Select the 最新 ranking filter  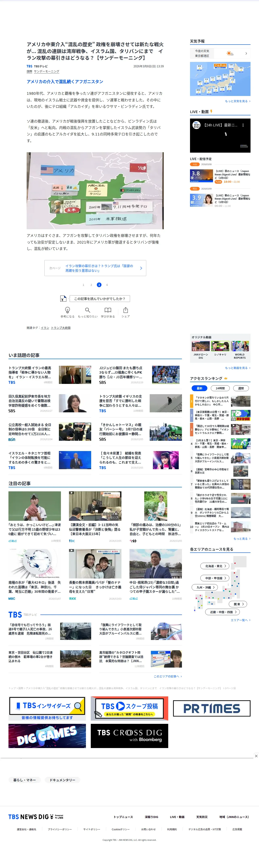199,388
